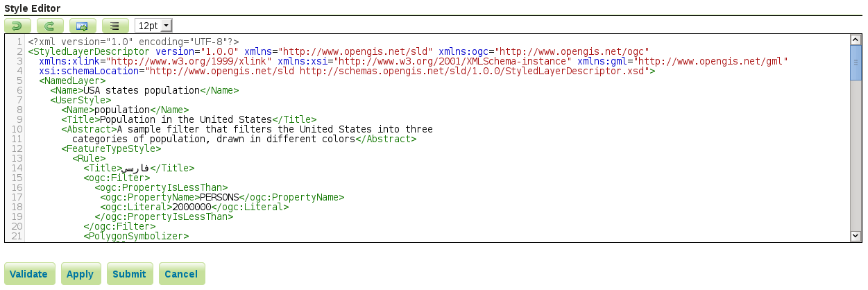Submit the style changes
Viewport: 868px width, 290px height.
pyautogui.click(x=129, y=274)
